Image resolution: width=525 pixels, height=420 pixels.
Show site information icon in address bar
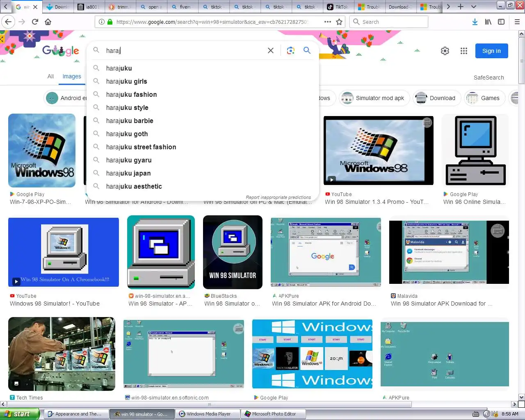tap(101, 22)
